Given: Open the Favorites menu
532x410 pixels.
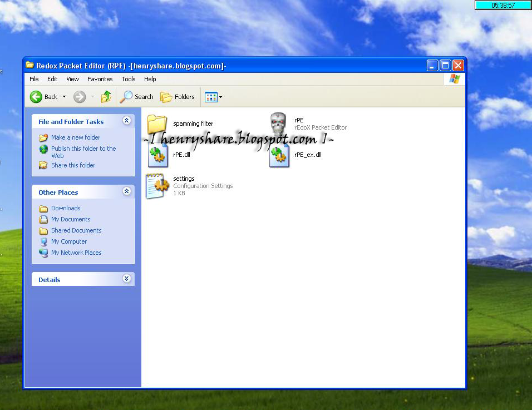Looking at the screenshot, I should pos(100,79).
